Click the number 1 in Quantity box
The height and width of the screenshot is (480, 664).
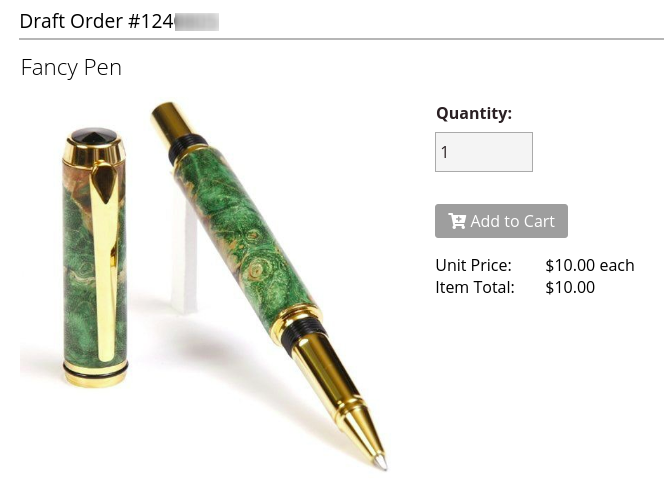pos(444,152)
